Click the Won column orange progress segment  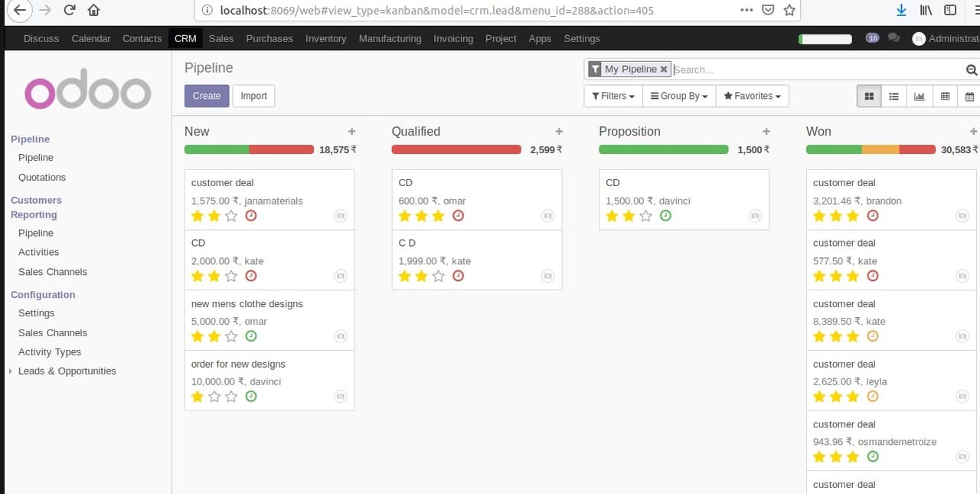[880, 149]
